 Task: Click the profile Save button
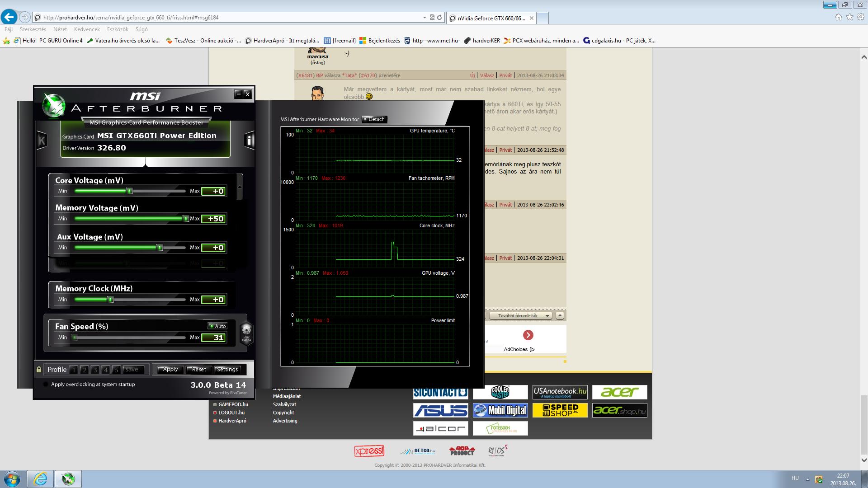pyautogui.click(x=132, y=370)
